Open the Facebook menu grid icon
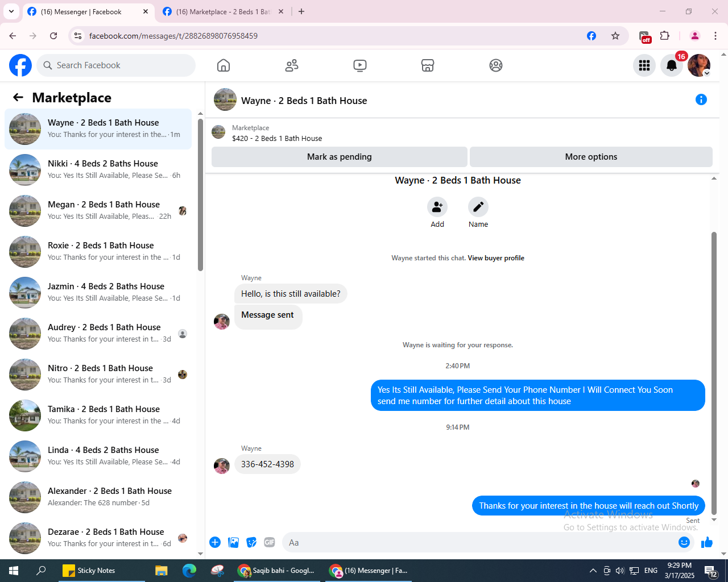Image resolution: width=728 pixels, height=582 pixels. click(x=644, y=65)
